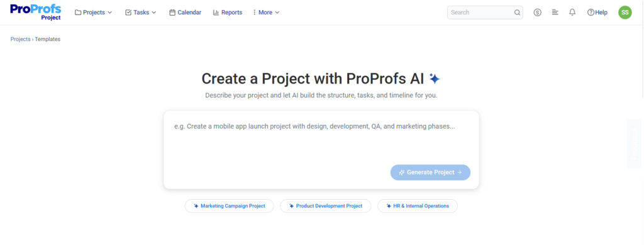The image size is (644, 245).
Task: Click the ProProfs Project logo
Action: pos(36,12)
